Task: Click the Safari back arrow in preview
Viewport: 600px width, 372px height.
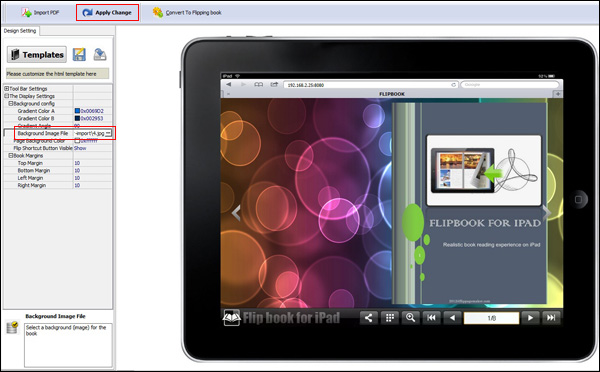Action: click(x=228, y=84)
